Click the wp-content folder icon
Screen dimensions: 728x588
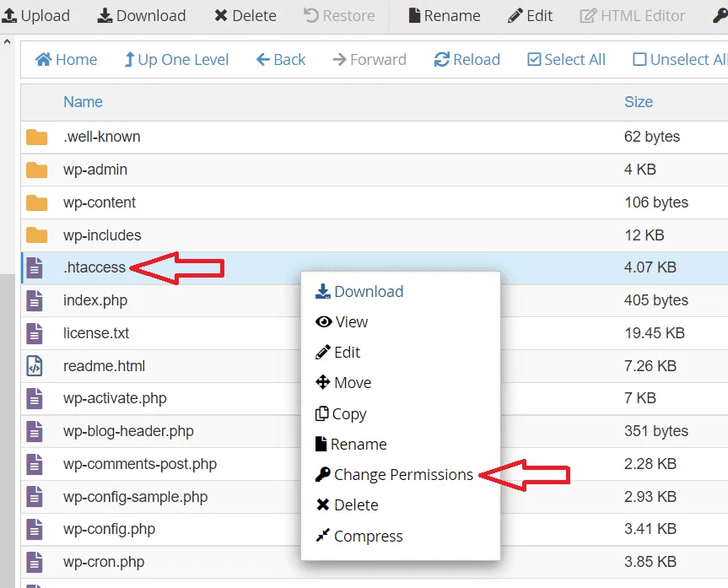[x=36, y=202]
